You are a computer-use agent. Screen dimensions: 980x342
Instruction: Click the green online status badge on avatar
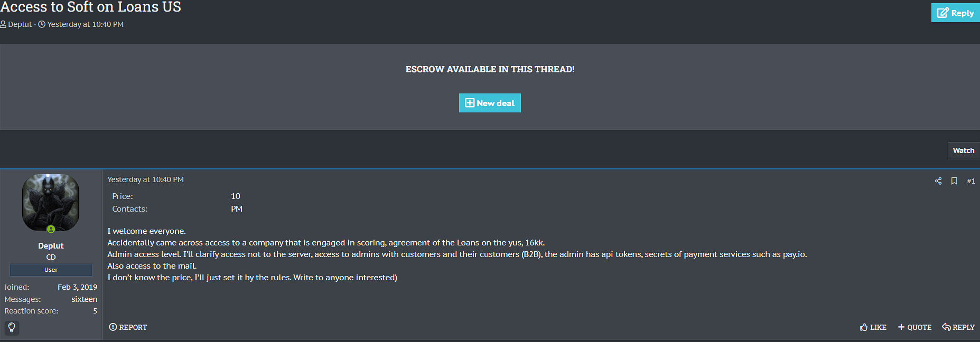tap(51, 229)
